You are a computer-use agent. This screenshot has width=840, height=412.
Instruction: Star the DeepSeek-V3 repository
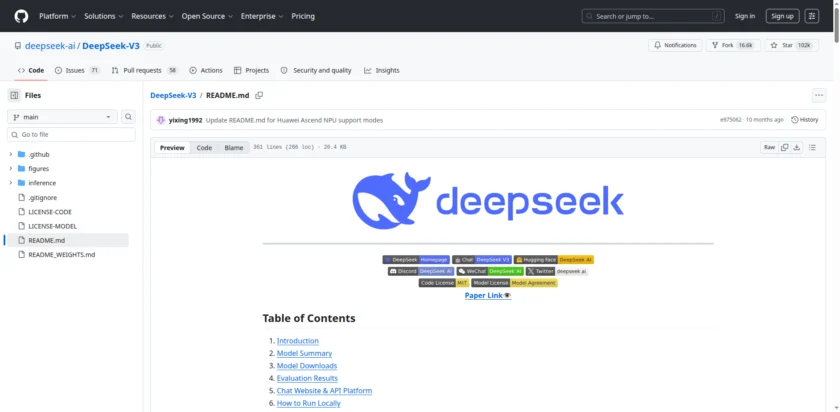(x=791, y=46)
